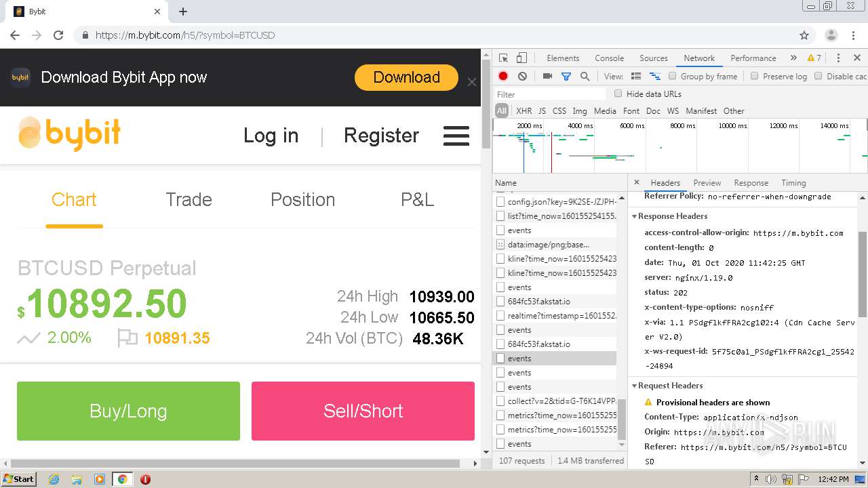Reload the page
The height and width of the screenshot is (488, 868).
pyautogui.click(x=58, y=35)
